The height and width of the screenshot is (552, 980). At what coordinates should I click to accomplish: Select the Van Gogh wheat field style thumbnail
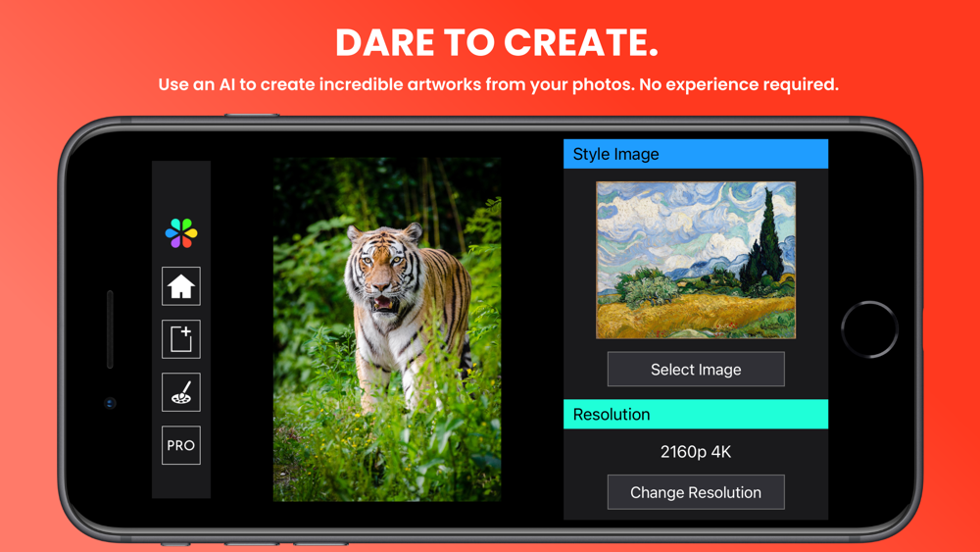click(x=696, y=260)
